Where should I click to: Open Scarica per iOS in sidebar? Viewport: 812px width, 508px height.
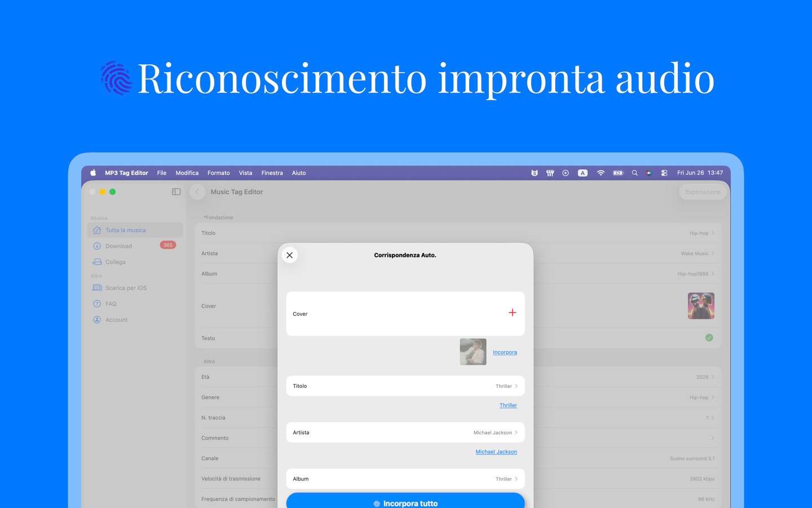coord(135,288)
